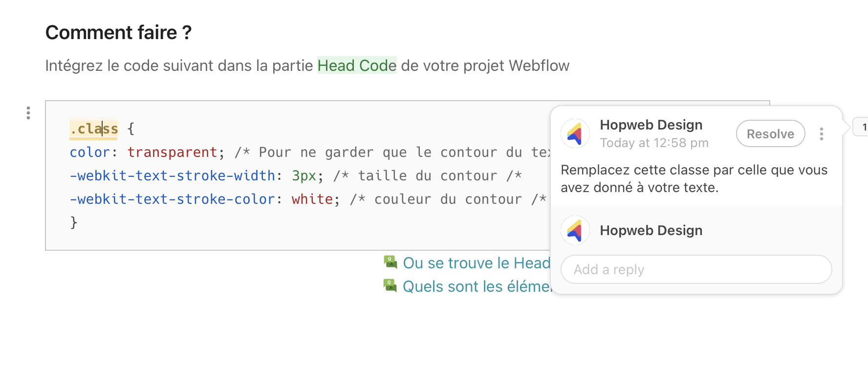
Task: Focus the "Add a reply" field
Action: 696,269
